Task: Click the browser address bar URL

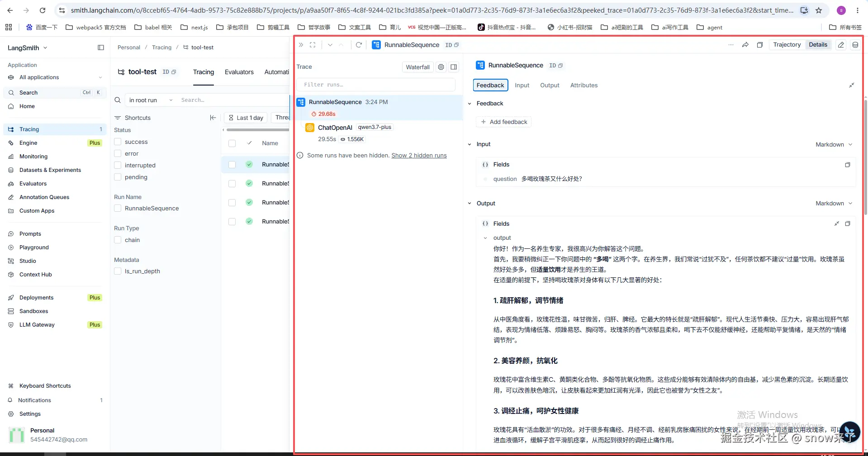Action: [x=432, y=10]
